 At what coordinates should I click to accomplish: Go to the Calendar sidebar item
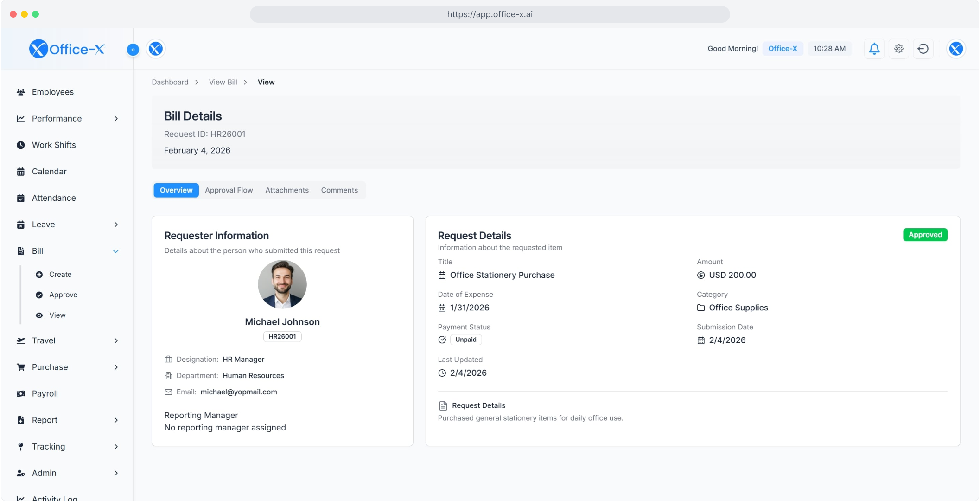click(x=49, y=171)
